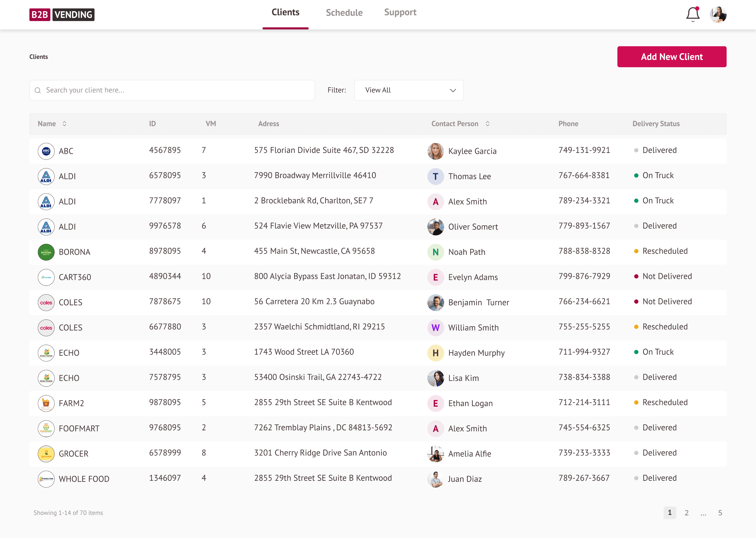Click address 56 Carretera 20 Km 2.3 Guaynabo

coord(314,301)
